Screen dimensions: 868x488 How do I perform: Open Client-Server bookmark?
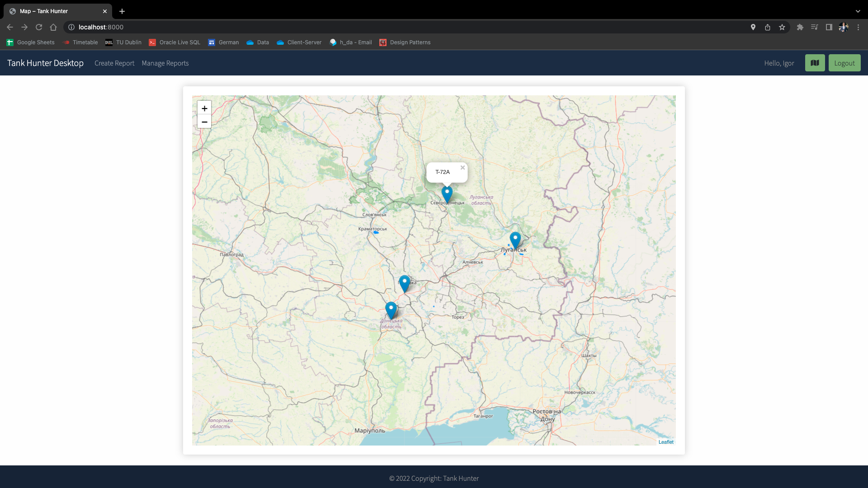click(x=299, y=42)
